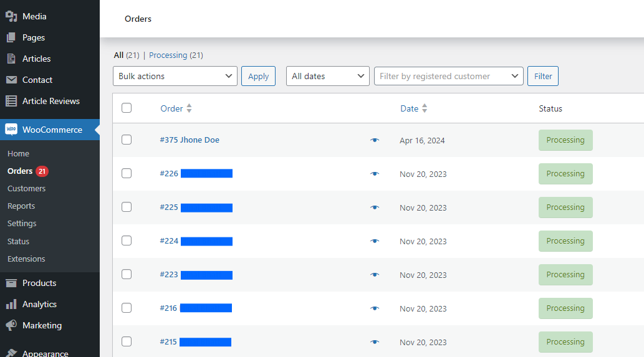Check the select-all orders checkbox
Screen dimensions: 644x357
[x=127, y=108]
